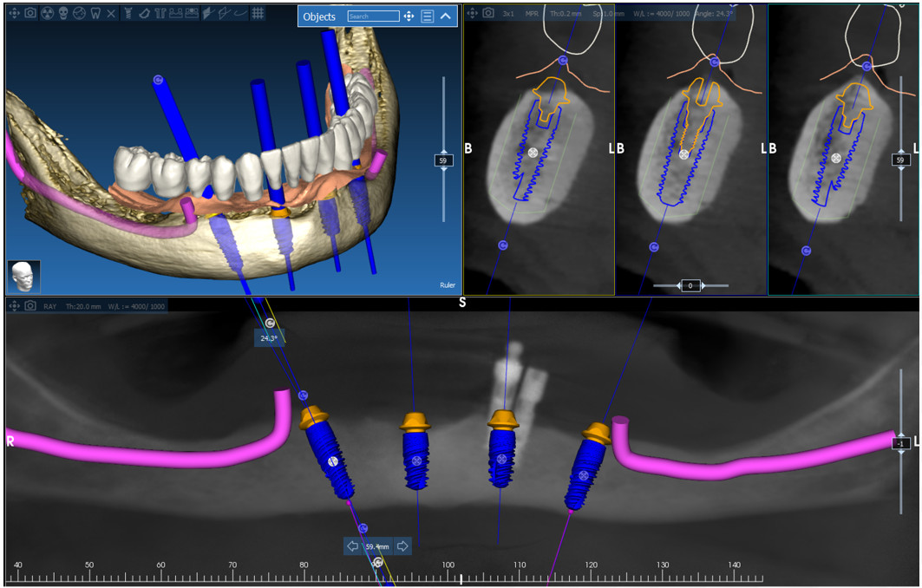Click the rotation handle atop the 3D blue cylinder
Viewport: 922px width, 588px height.
point(158,80)
